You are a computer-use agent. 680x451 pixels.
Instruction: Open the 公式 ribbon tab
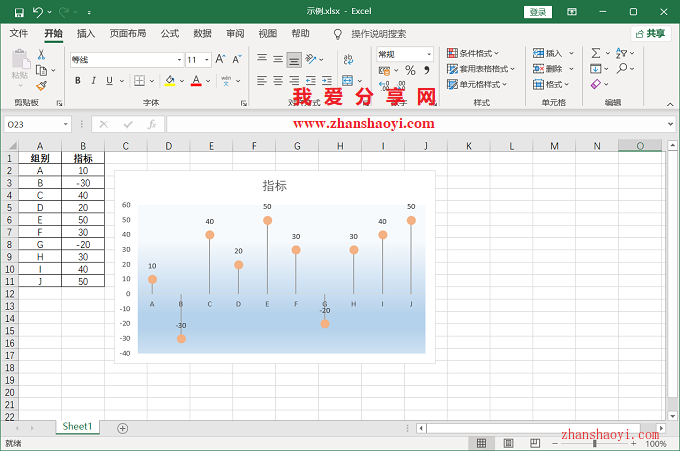170,33
